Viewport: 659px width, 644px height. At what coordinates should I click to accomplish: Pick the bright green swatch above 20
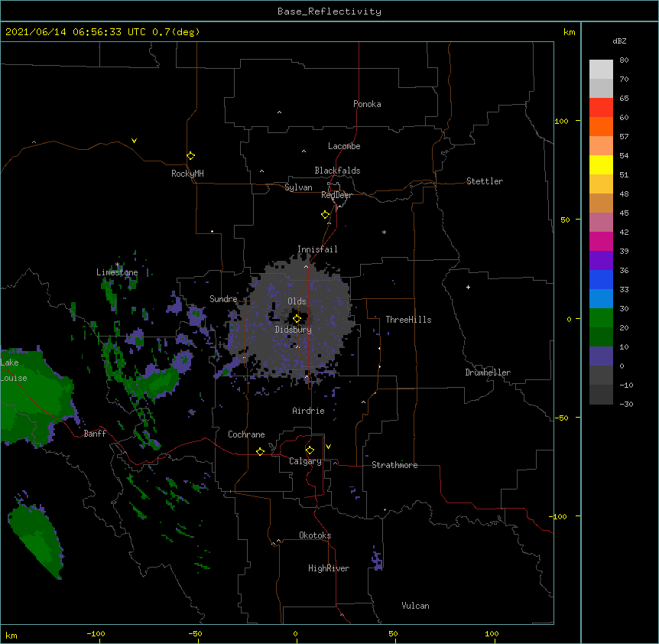(x=601, y=318)
